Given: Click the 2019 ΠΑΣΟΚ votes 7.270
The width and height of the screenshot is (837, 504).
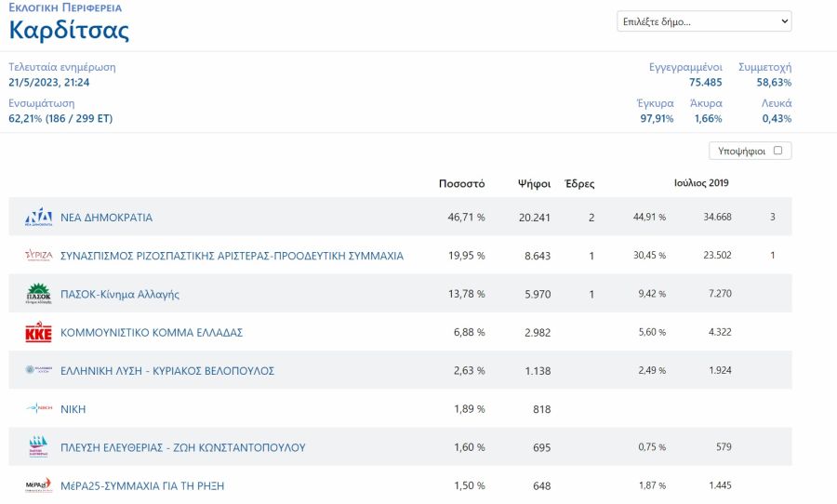Looking at the screenshot, I should click(x=720, y=294).
